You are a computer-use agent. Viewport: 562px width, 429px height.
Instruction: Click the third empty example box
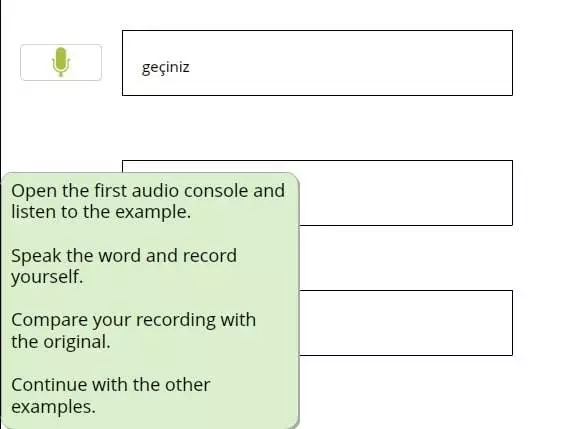pyautogui.click(x=406, y=323)
